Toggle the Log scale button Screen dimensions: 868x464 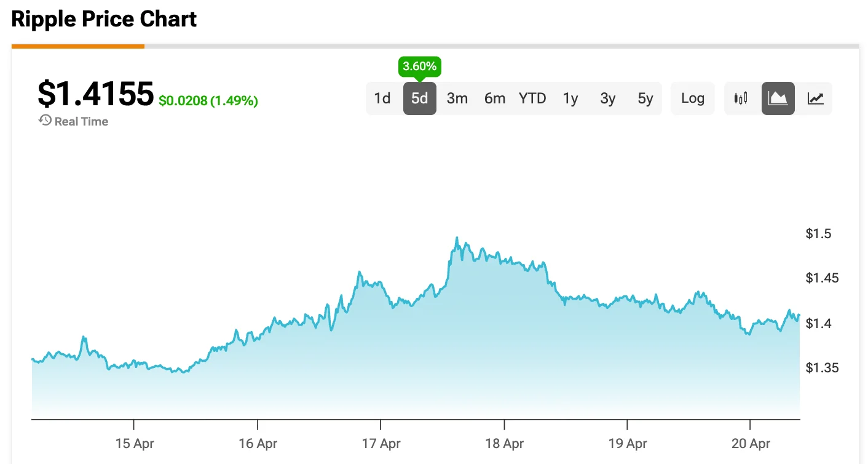point(693,98)
